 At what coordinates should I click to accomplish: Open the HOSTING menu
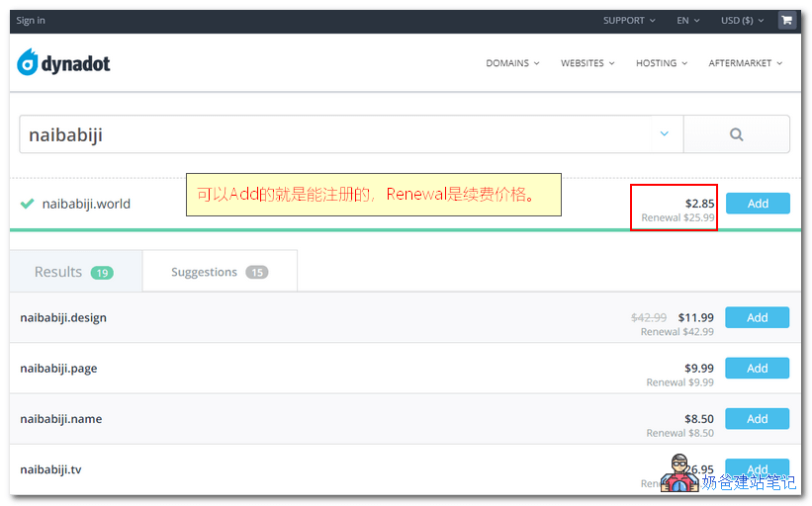[662, 63]
